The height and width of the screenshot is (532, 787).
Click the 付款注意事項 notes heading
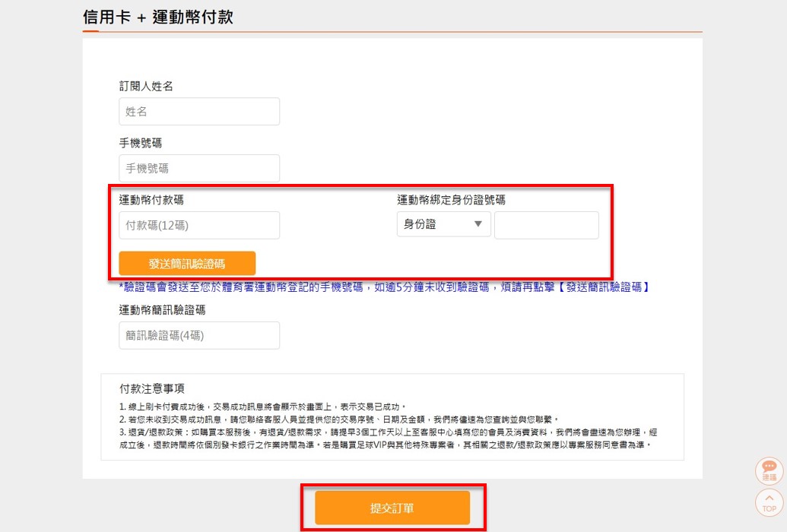151,388
